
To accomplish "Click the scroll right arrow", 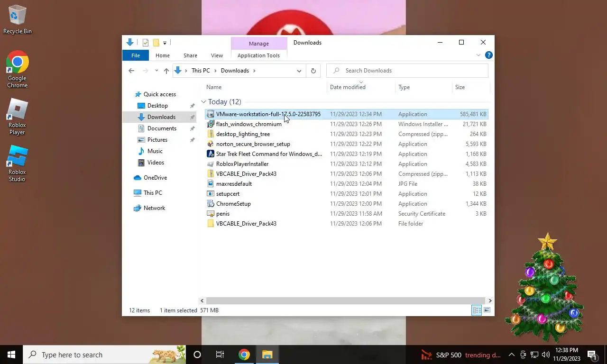I will click(x=490, y=300).
